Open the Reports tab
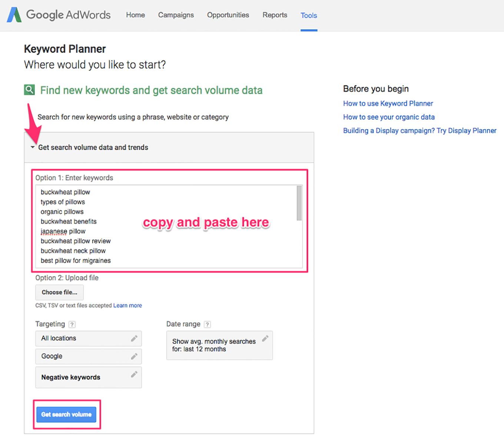The image size is (504, 441). coord(275,15)
